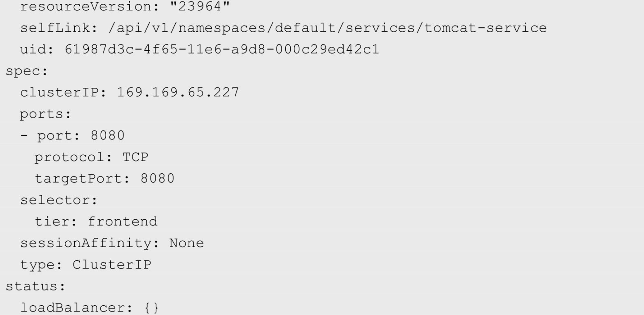Click the protocol value TCP

click(135, 157)
